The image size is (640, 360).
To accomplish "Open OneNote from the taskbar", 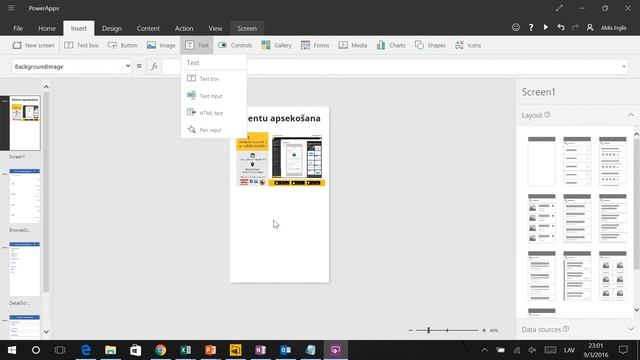I will (x=260, y=350).
